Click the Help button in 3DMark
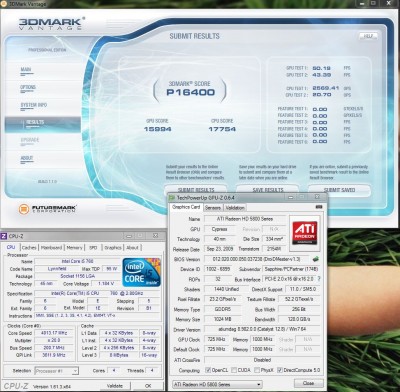This screenshot has height=392, width=400. [x=368, y=36]
